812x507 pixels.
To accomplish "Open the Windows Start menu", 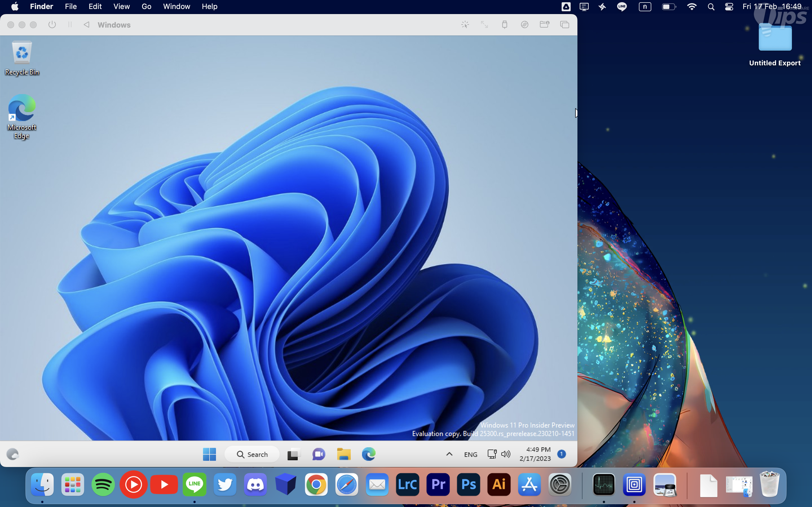I will click(x=209, y=454).
